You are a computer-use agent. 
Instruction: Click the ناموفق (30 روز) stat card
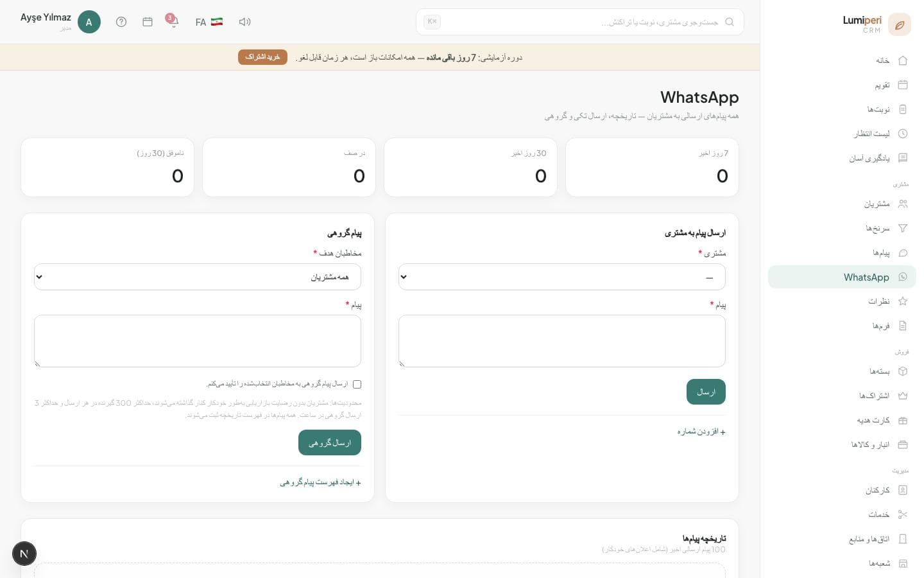107,167
